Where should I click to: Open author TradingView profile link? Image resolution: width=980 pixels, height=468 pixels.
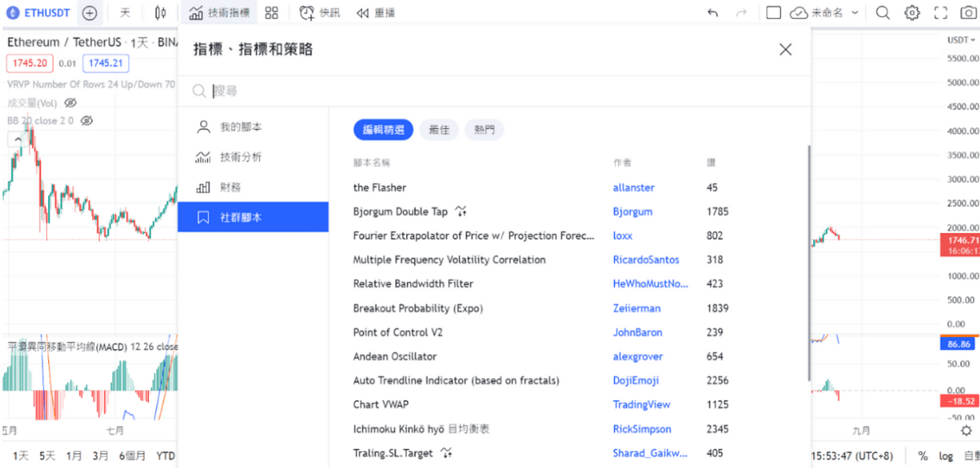[641, 404]
